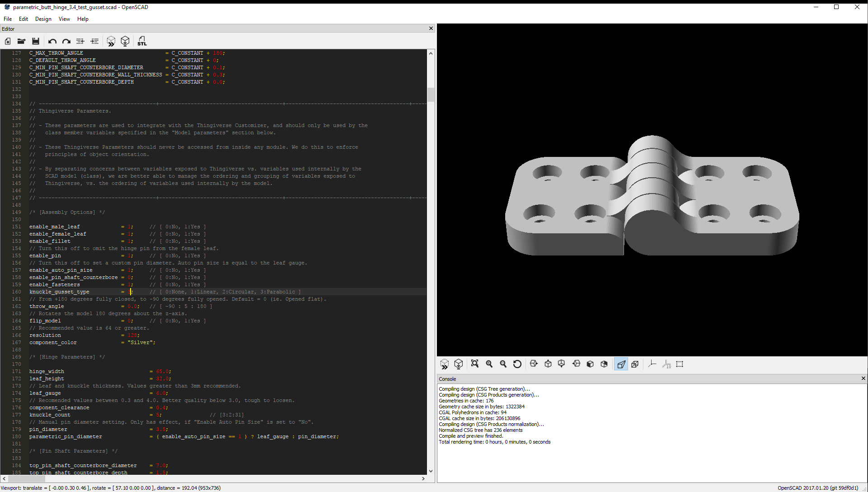Close the Editor panel
Viewport: 868px width, 492px height.
click(431, 28)
